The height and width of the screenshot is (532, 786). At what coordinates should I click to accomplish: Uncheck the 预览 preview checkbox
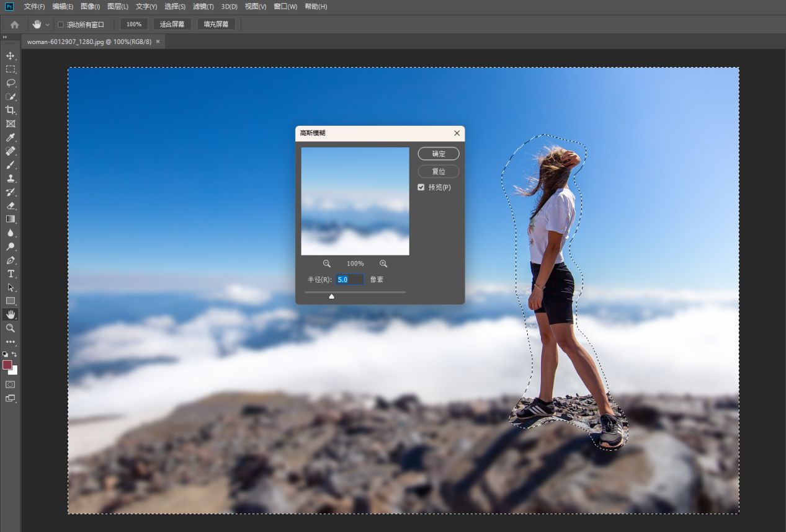421,187
